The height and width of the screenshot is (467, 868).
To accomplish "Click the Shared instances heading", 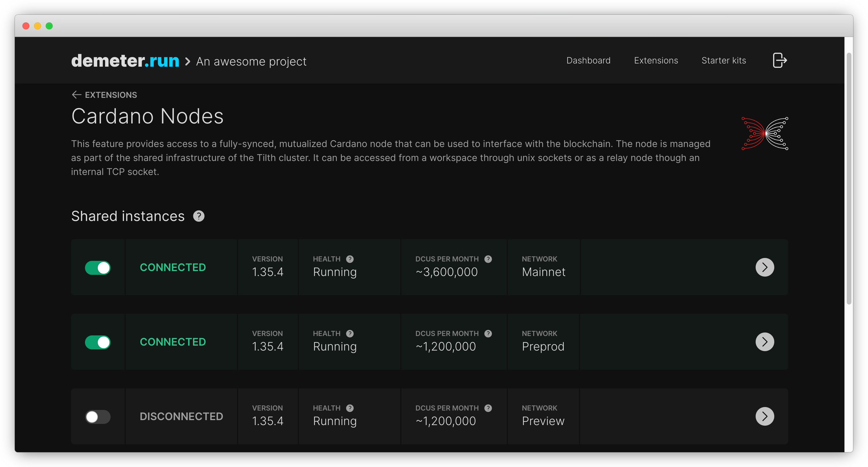I will coord(128,216).
